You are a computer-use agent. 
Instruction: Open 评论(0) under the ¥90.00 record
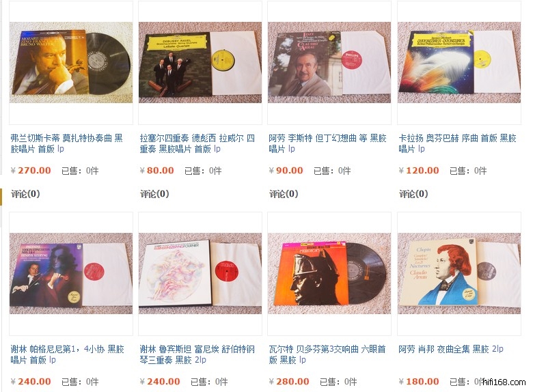pyautogui.click(x=284, y=194)
